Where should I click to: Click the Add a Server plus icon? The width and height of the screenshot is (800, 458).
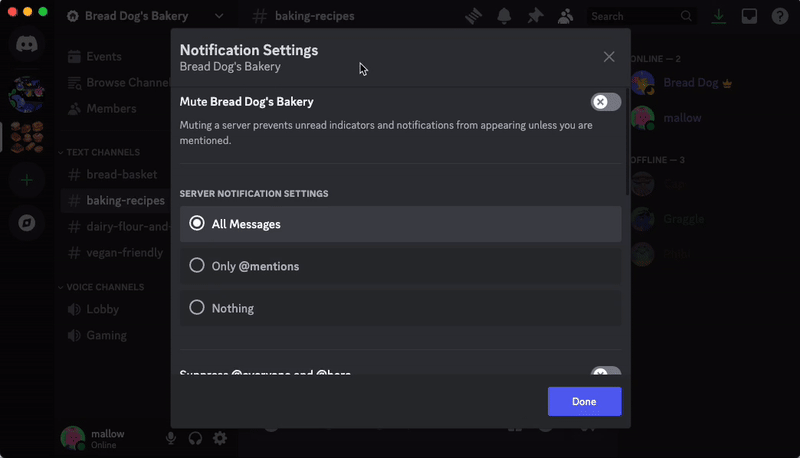[x=27, y=180]
